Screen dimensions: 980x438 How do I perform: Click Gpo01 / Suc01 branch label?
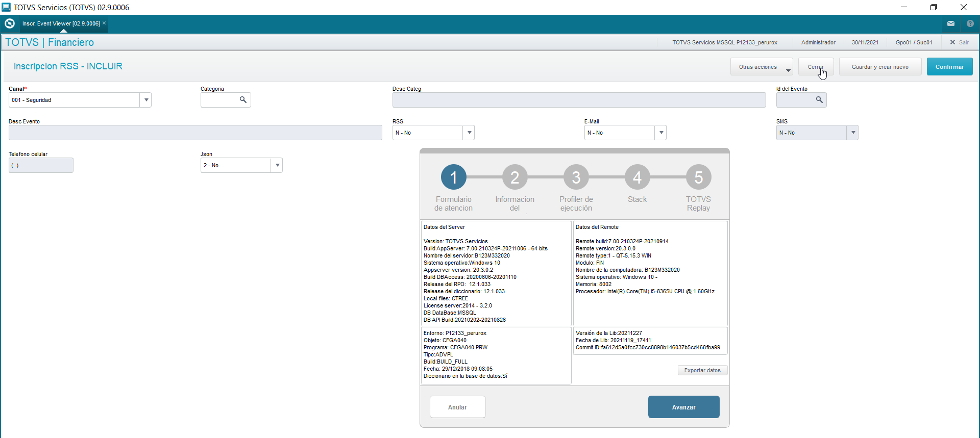point(914,42)
